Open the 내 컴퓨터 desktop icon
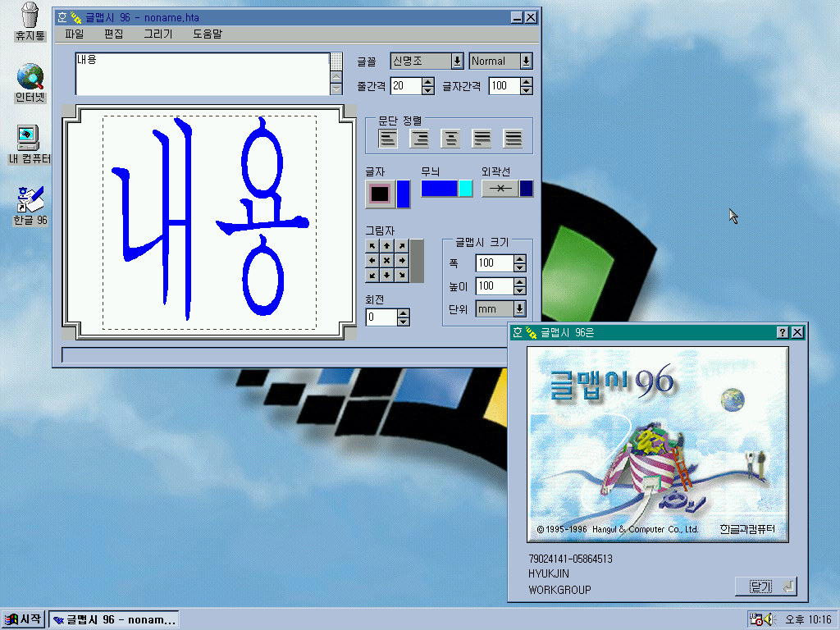The image size is (840, 630). click(30, 144)
